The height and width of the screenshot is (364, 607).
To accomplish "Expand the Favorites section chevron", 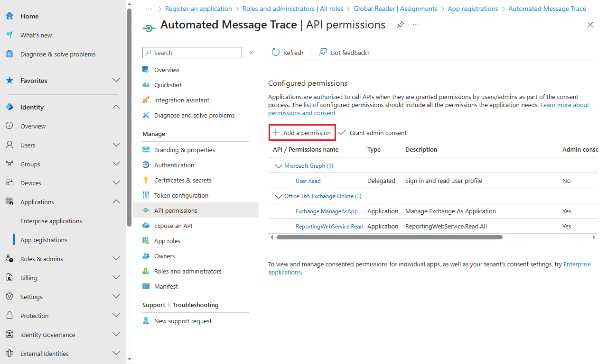I will pyautogui.click(x=116, y=81).
